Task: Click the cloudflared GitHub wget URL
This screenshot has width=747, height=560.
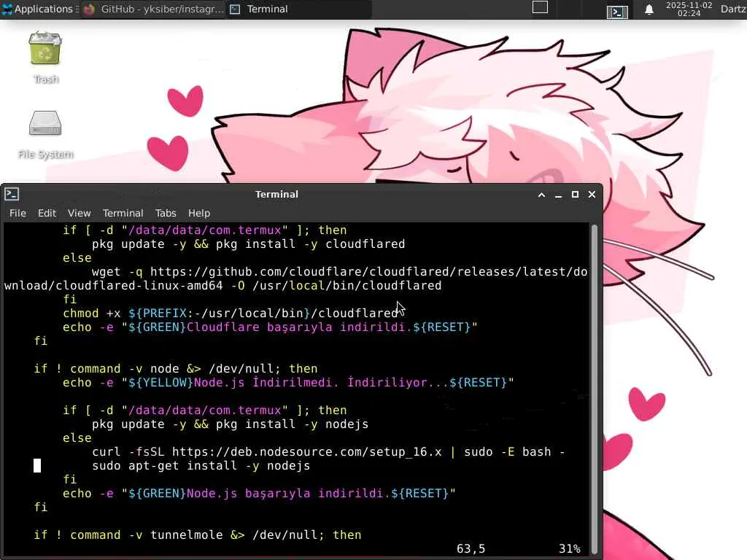Action: click(296, 279)
